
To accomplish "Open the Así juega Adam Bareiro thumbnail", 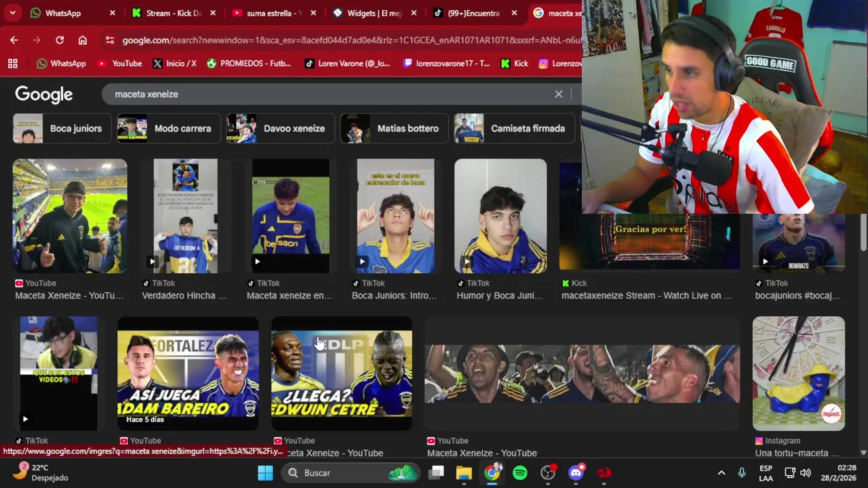I will (188, 373).
